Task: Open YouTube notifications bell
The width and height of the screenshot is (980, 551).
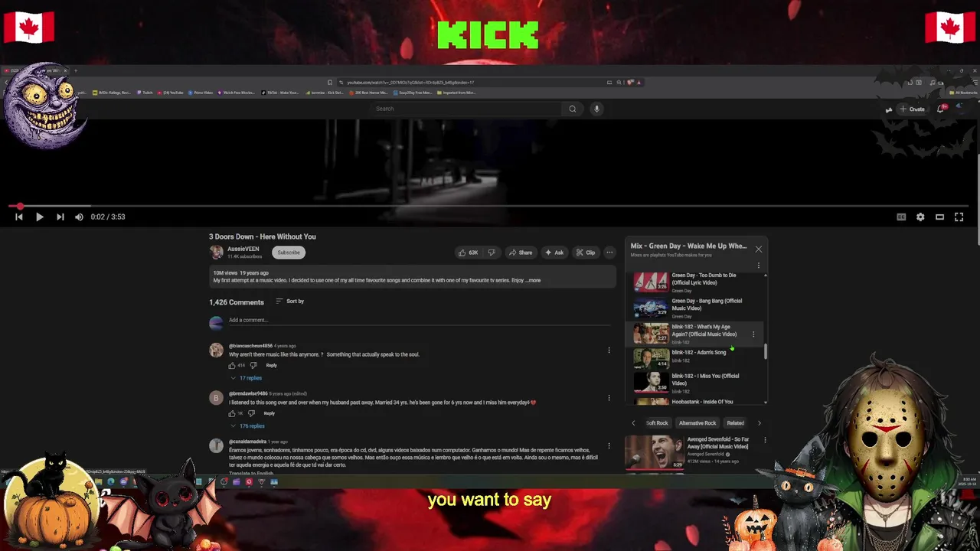Action: click(941, 109)
